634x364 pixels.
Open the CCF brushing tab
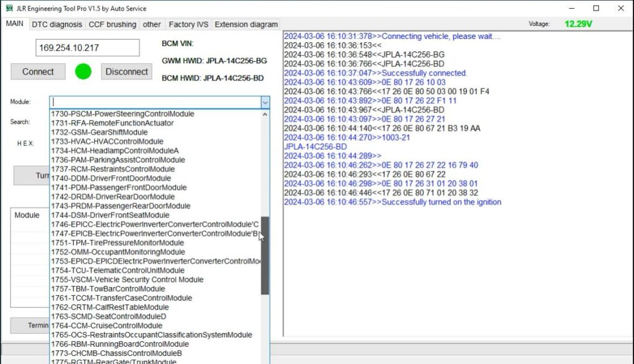click(x=113, y=24)
